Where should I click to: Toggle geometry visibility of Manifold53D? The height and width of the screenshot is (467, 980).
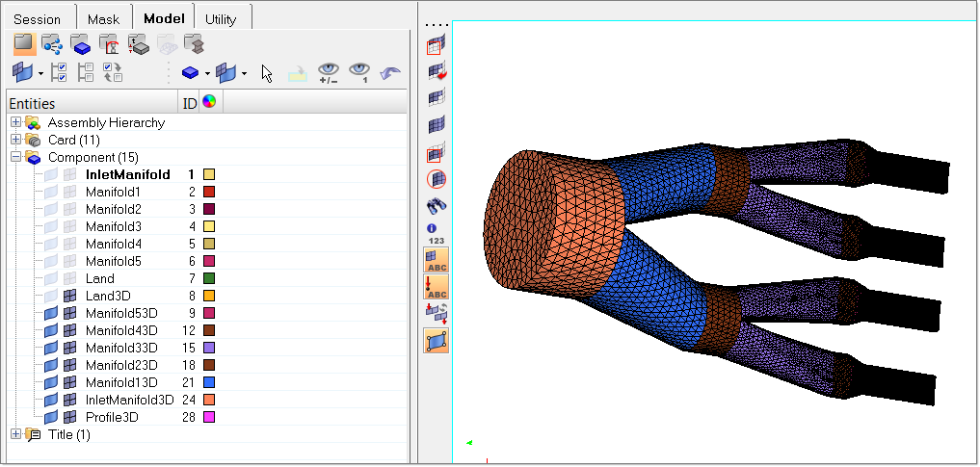click(51, 313)
